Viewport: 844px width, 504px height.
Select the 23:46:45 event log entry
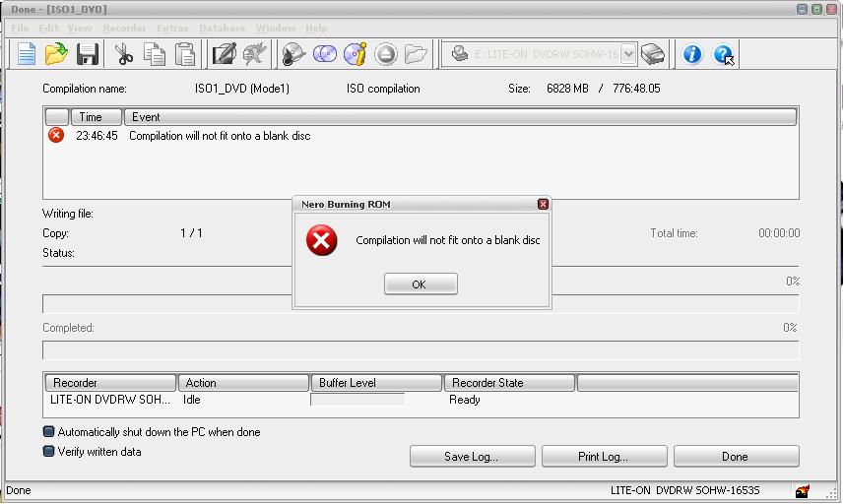coord(420,136)
